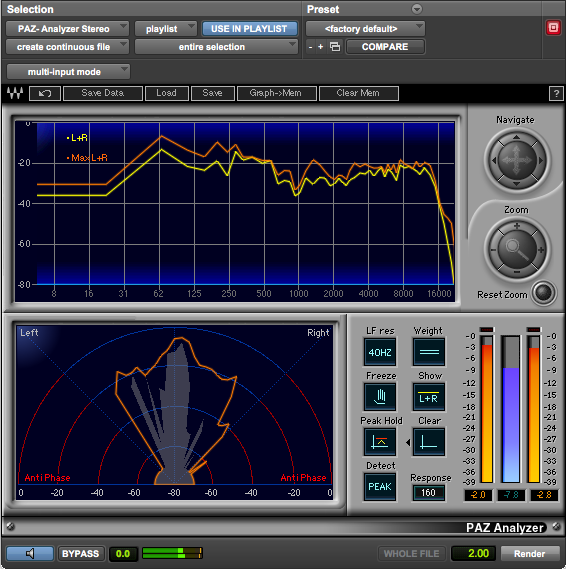Click the Reset Zoom round button
This screenshot has width=566, height=569.
click(544, 292)
